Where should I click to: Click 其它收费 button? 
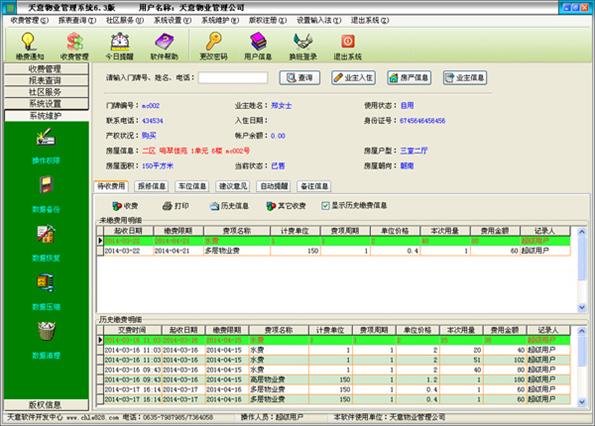click(x=286, y=206)
